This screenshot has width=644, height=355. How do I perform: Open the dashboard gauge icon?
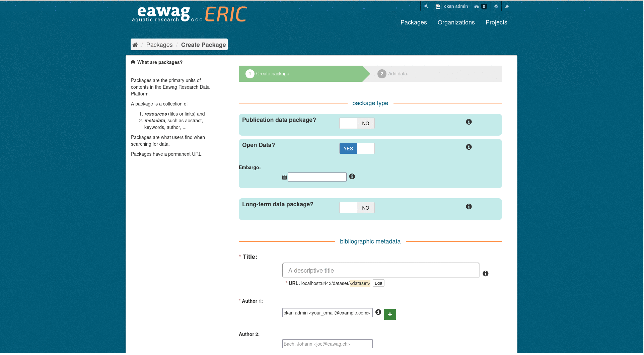click(477, 6)
